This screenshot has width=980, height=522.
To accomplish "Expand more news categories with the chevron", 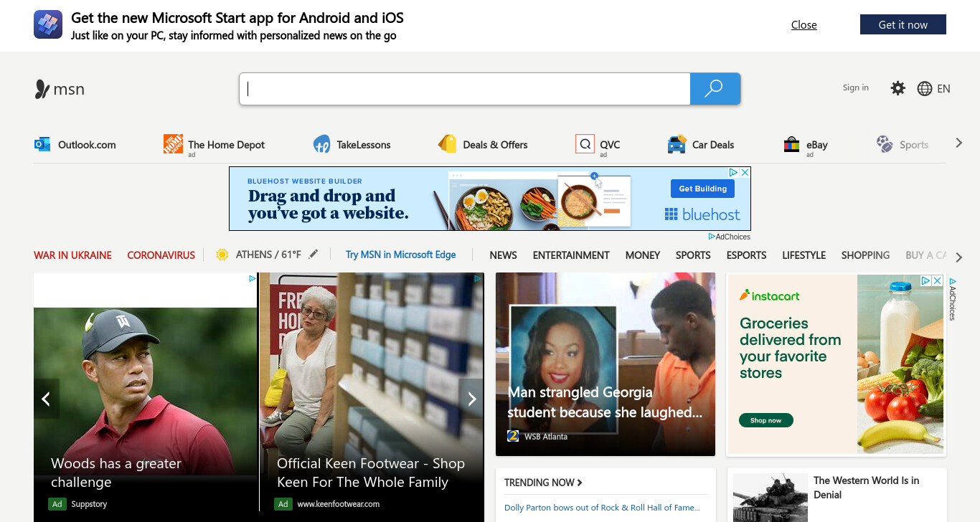I will point(959,257).
